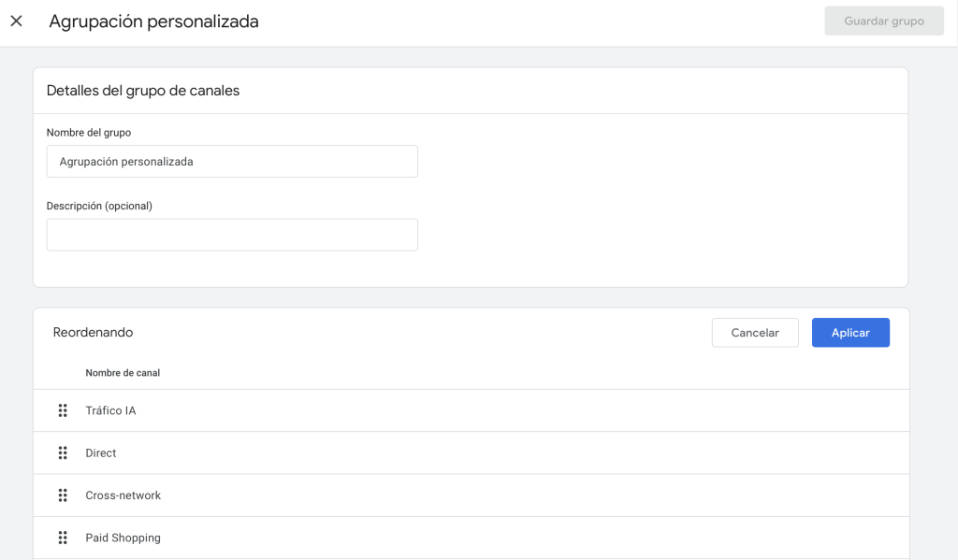Click into the Descripción (opcional) field

click(232, 235)
